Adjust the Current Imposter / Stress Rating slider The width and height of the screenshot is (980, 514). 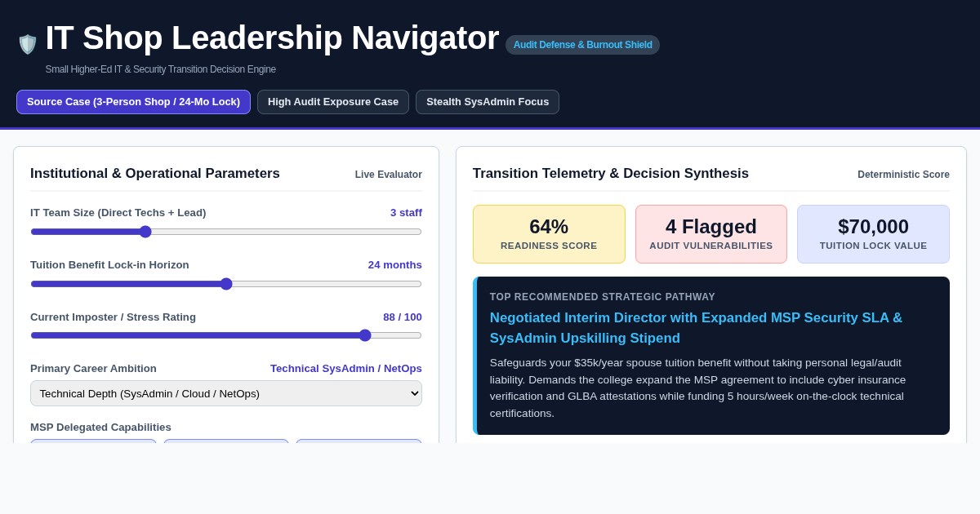[226, 335]
